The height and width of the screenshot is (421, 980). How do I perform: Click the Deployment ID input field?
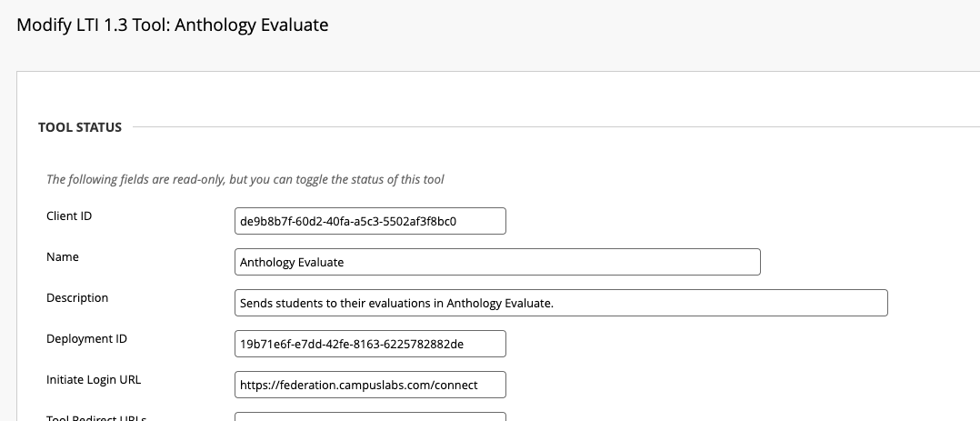(370, 344)
